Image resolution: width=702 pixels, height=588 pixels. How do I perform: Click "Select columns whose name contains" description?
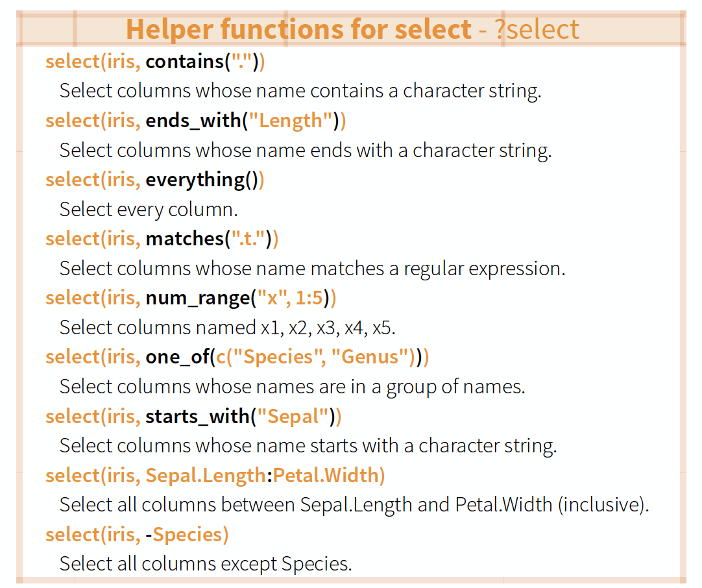click(300, 91)
